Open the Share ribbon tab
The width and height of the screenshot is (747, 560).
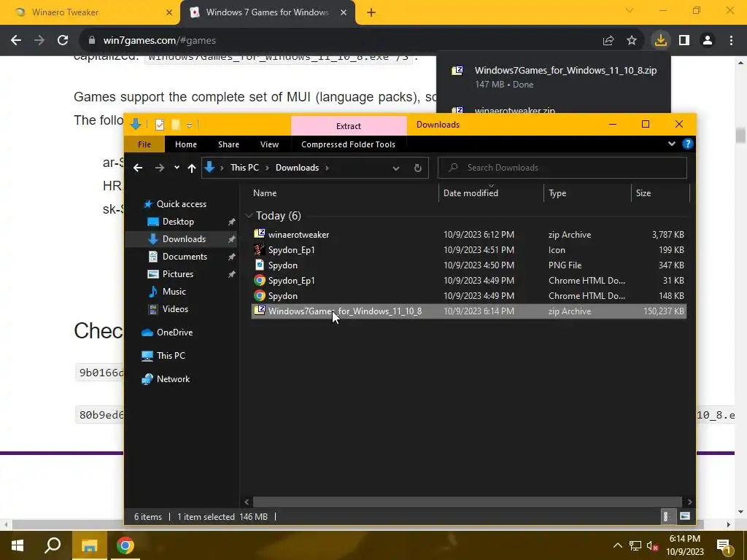(228, 144)
